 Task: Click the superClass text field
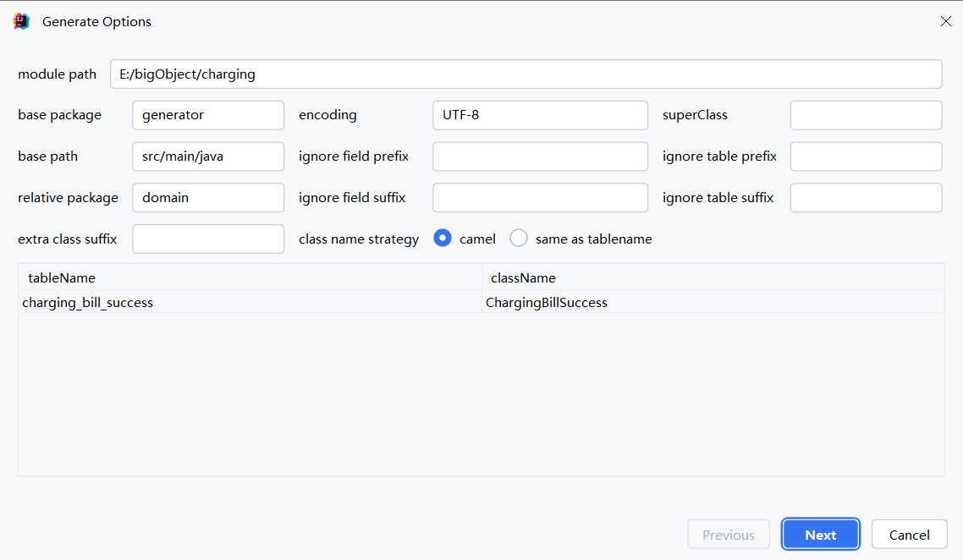866,115
